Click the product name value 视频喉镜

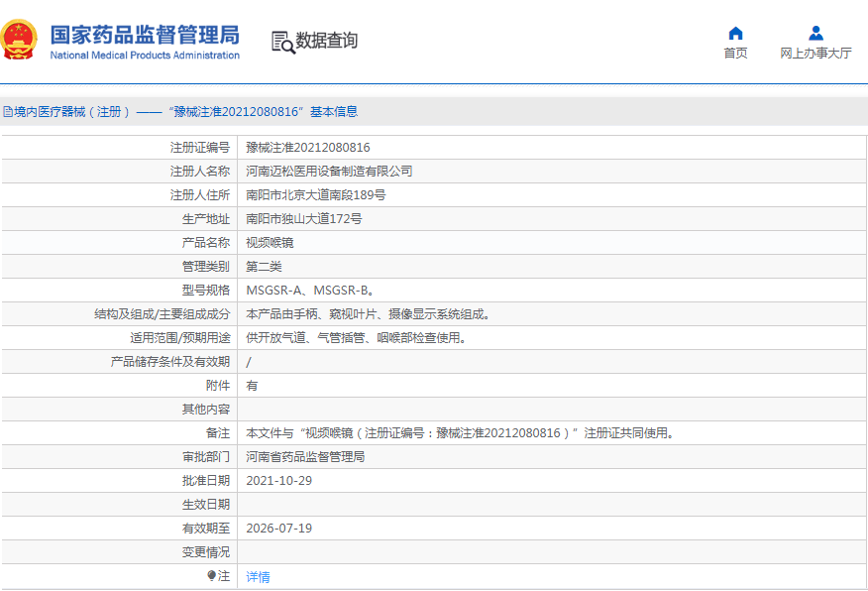tap(270, 243)
